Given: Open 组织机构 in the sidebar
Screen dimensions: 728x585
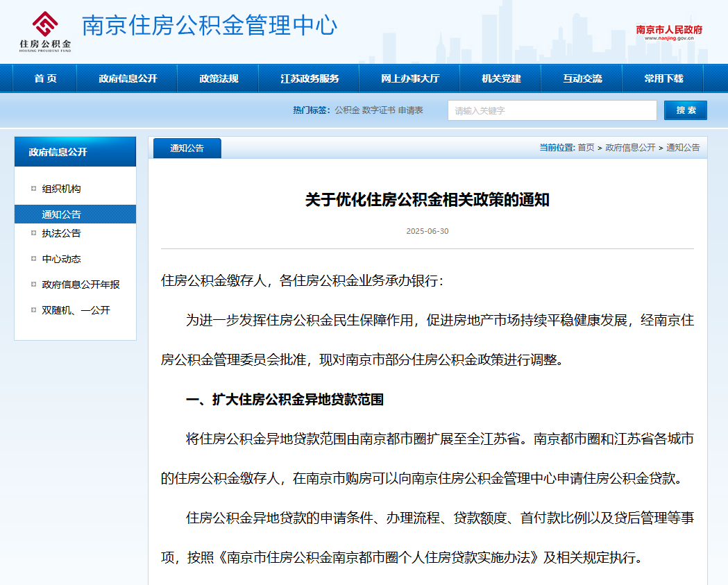Looking at the screenshot, I should tap(61, 189).
